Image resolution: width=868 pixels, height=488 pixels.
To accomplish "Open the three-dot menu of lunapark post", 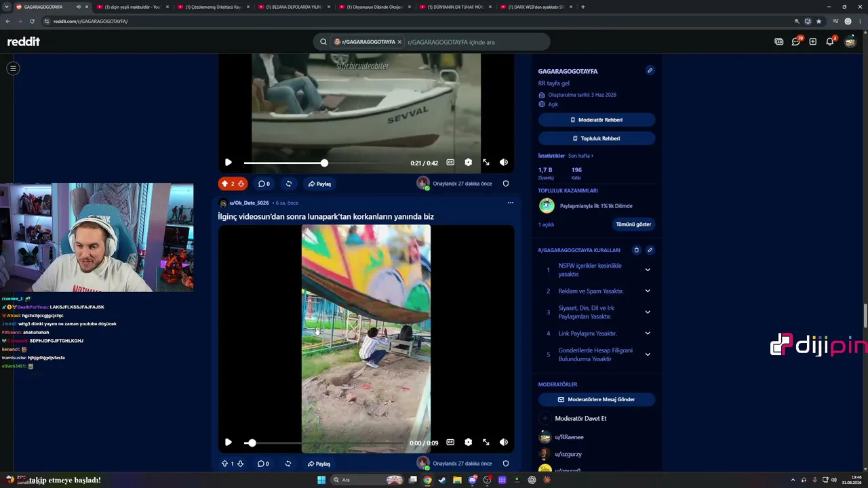I will click(x=511, y=203).
